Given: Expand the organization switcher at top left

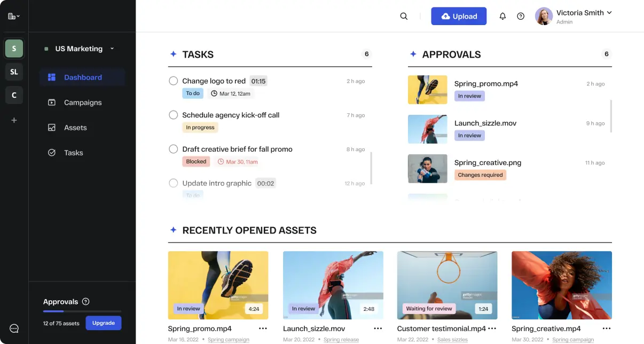Looking at the screenshot, I should click(x=13, y=15).
